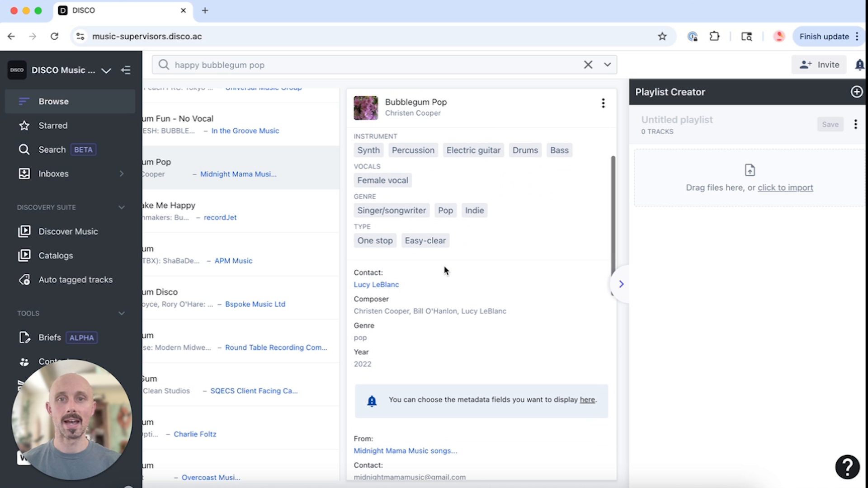Click the DISCO logo in the sidebar
868x488 pixels.
pos(17,70)
